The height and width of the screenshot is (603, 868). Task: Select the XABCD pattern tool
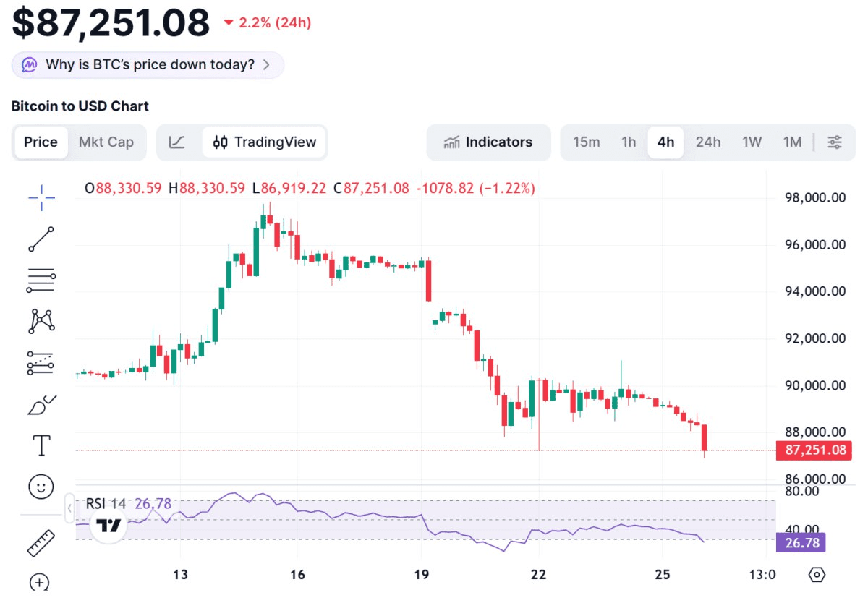pyautogui.click(x=41, y=321)
